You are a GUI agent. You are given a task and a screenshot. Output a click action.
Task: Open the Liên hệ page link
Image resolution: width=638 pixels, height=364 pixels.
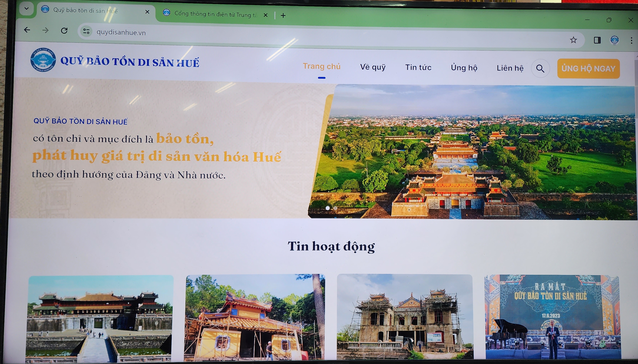click(x=510, y=68)
